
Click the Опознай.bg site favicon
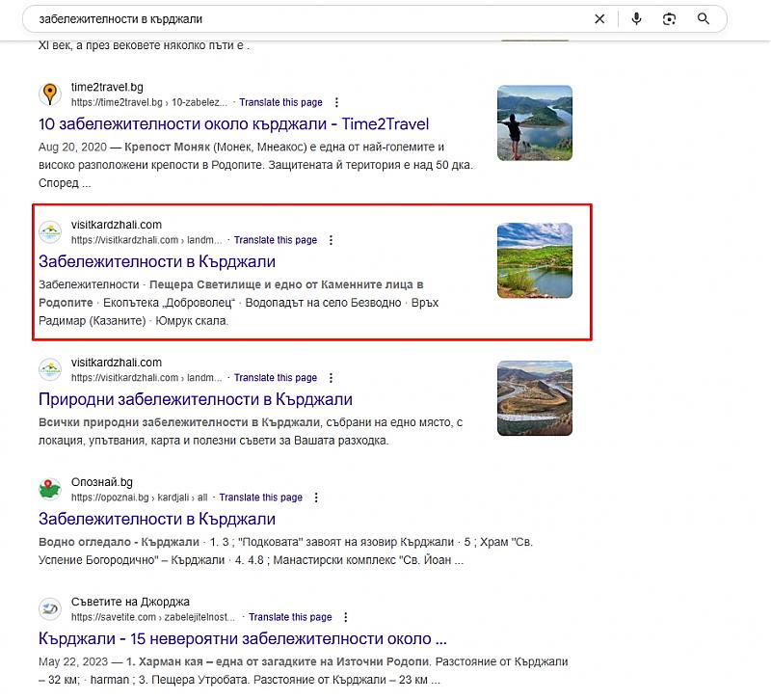(50, 490)
